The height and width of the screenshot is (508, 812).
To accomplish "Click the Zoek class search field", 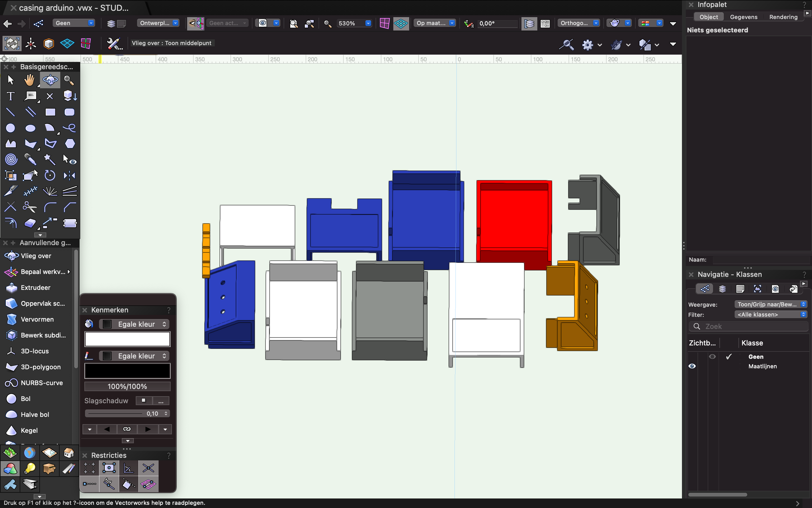I will pos(749,327).
